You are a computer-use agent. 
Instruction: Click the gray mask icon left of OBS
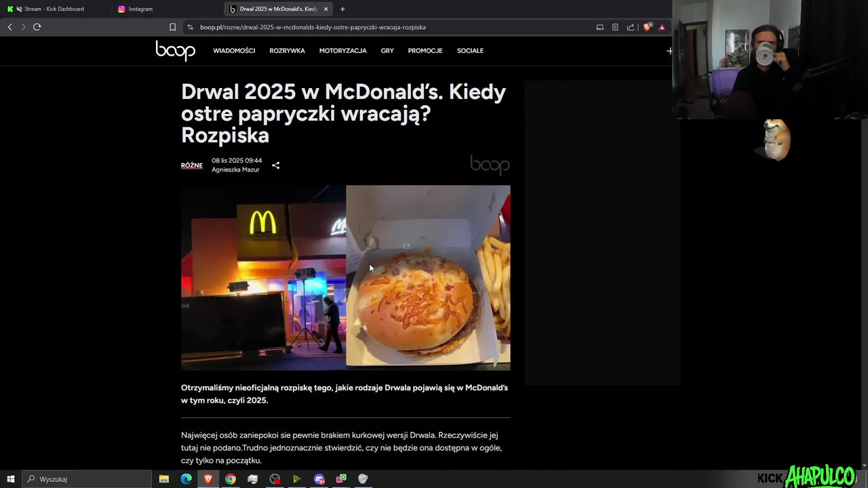coord(252,479)
